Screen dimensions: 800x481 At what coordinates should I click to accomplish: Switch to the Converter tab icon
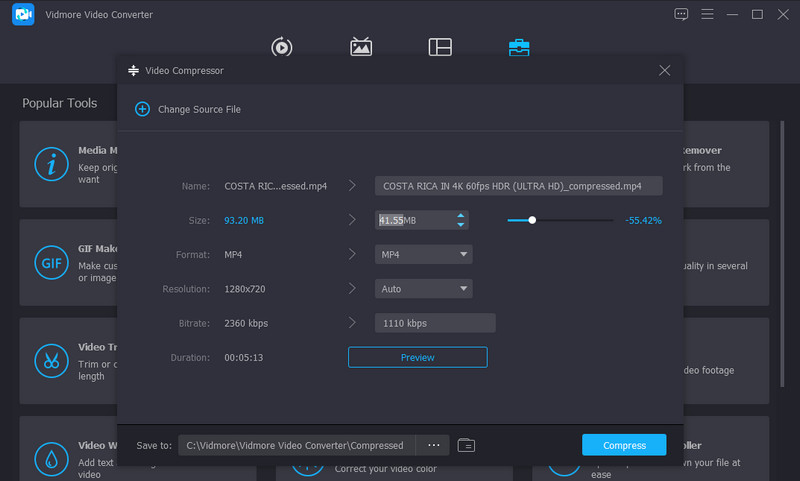tap(282, 47)
